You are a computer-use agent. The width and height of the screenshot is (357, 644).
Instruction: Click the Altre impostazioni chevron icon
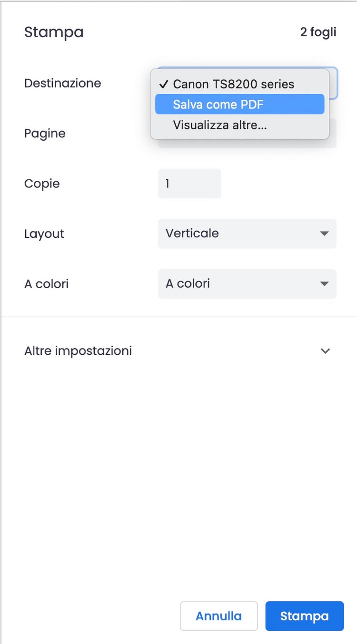(325, 351)
